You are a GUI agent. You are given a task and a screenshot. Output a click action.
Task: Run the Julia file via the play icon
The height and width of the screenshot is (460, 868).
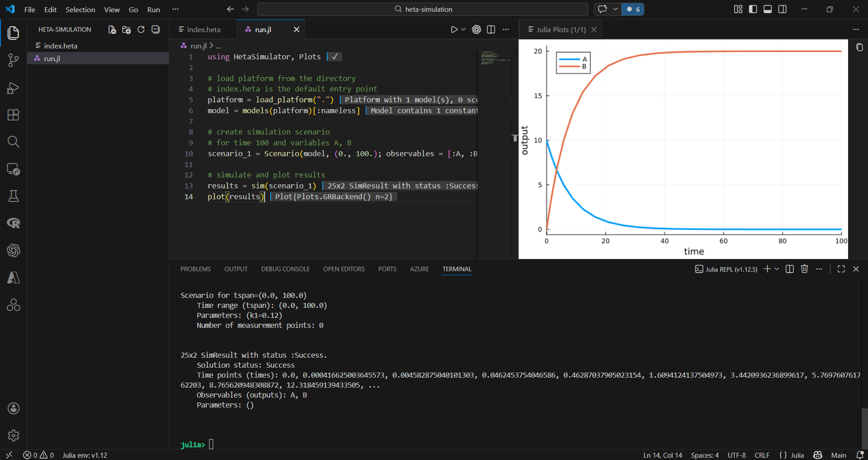pos(454,29)
